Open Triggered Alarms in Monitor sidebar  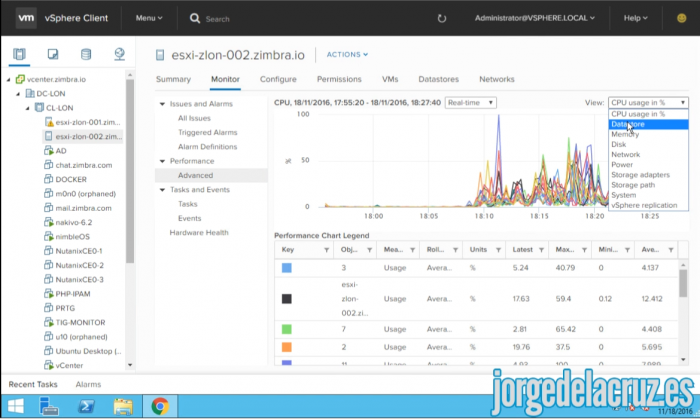coord(208,133)
